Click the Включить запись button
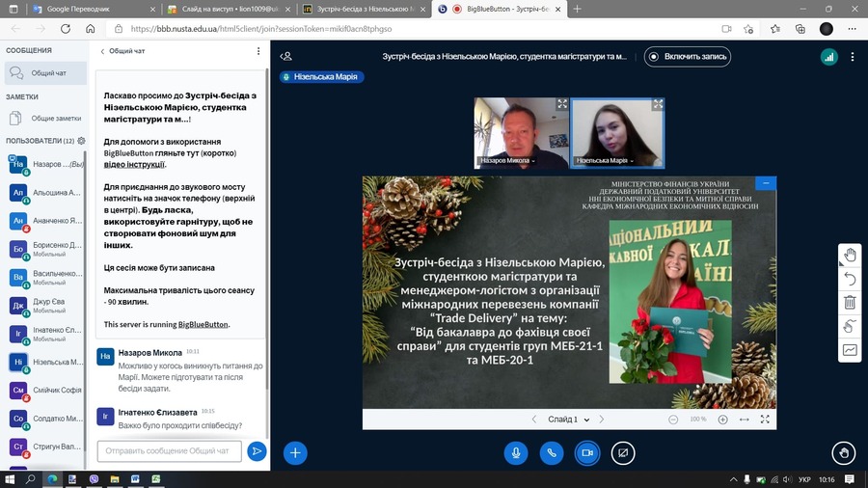The width and height of the screenshot is (868, 488). pyautogui.click(x=687, y=57)
